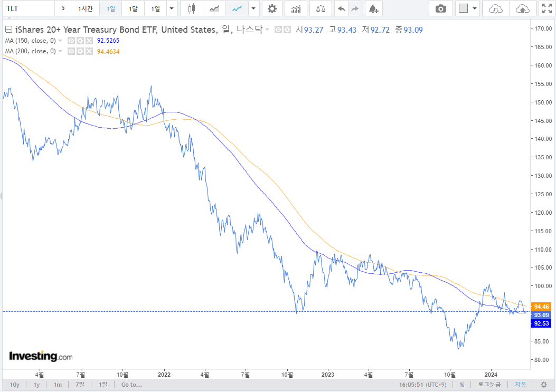Set the range to 7일

(80, 385)
